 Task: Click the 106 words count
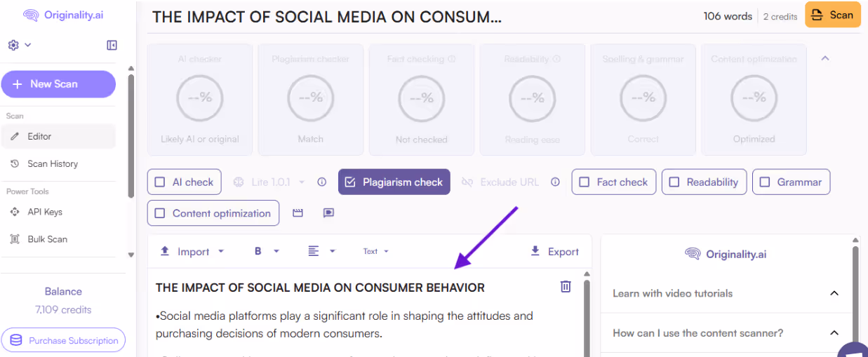tap(728, 16)
